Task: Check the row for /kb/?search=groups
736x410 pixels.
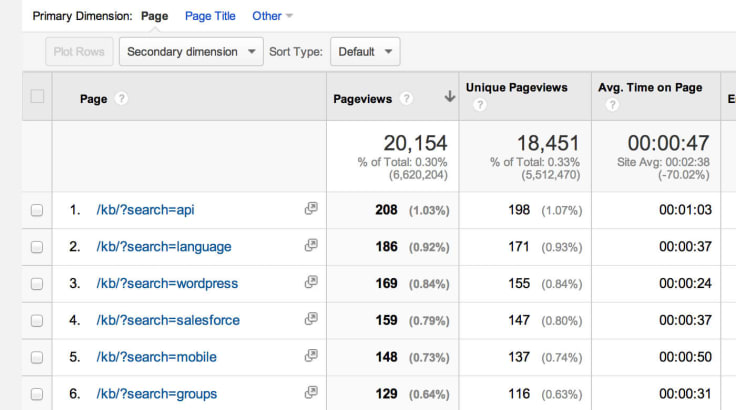Action: point(37,394)
